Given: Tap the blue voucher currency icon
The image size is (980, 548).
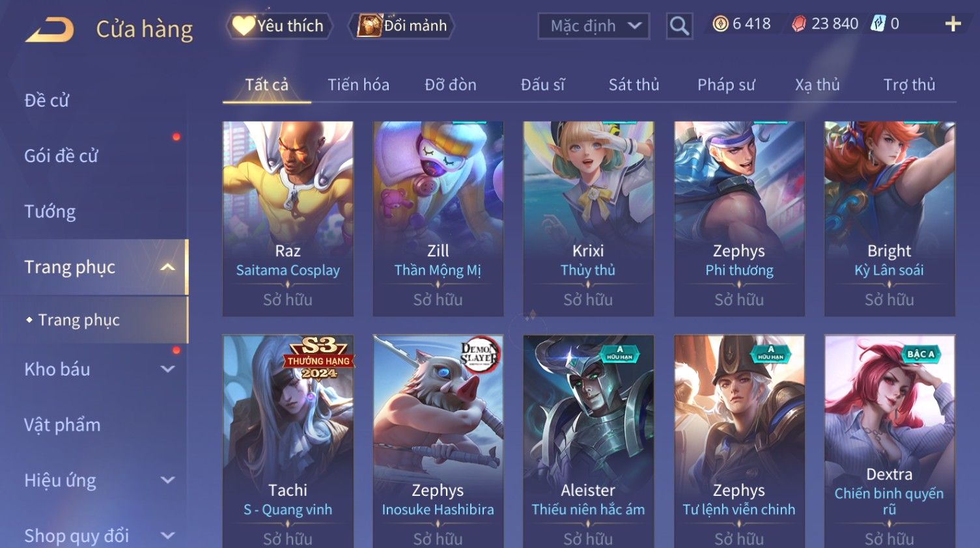Looking at the screenshot, I should pos(878,24).
